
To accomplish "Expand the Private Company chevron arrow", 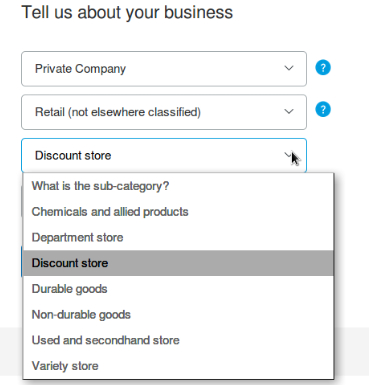I will [x=289, y=68].
